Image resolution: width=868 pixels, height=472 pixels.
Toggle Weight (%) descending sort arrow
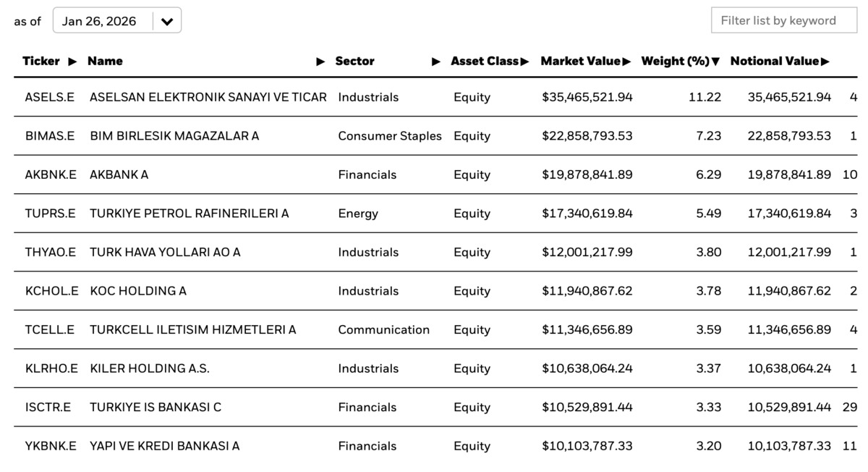(715, 62)
